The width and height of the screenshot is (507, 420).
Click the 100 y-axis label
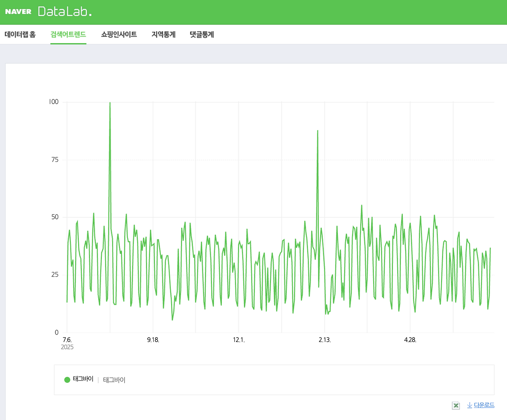(x=54, y=102)
